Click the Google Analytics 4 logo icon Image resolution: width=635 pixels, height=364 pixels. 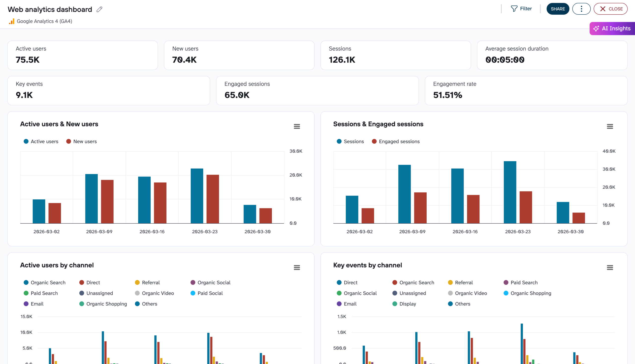point(11,21)
